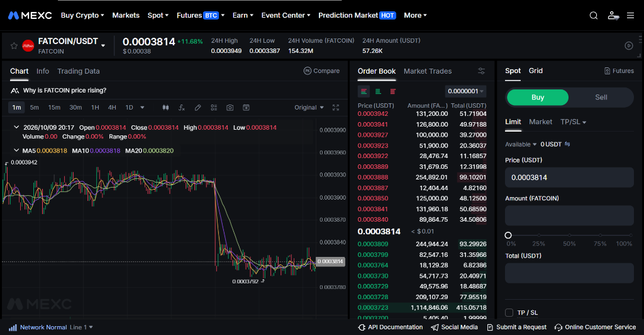The width and height of the screenshot is (644, 335).
Task: Select the Market order tab
Action: click(540, 122)
